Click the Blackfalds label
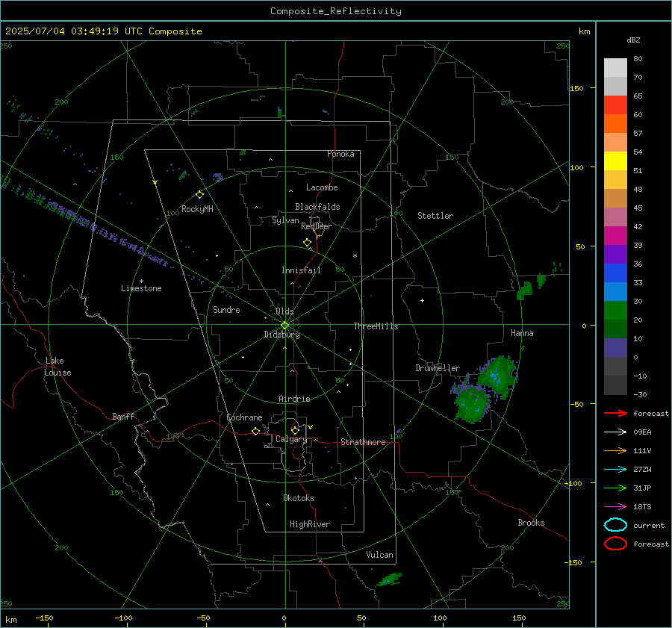Screen dimensions: 672x628 [x=317, y=207]
